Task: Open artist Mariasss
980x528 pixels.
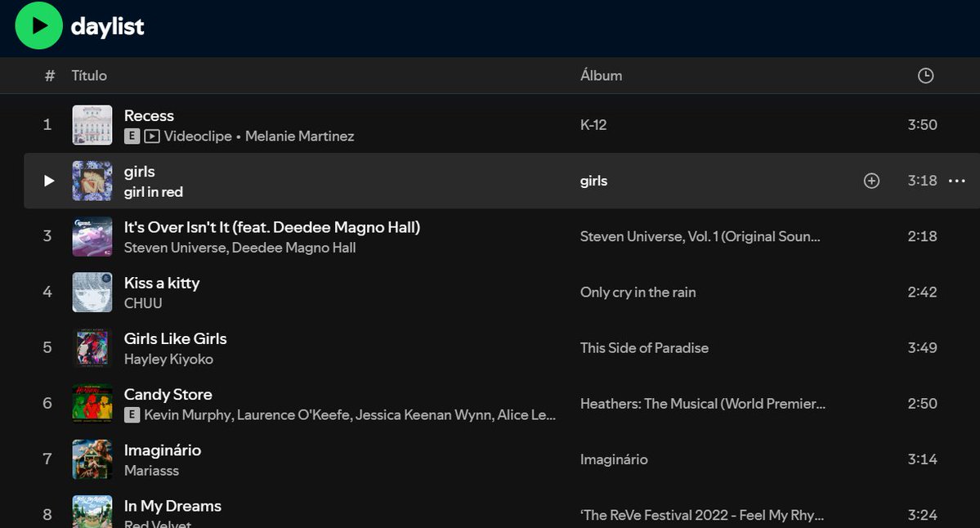Action: pos(151,471)
